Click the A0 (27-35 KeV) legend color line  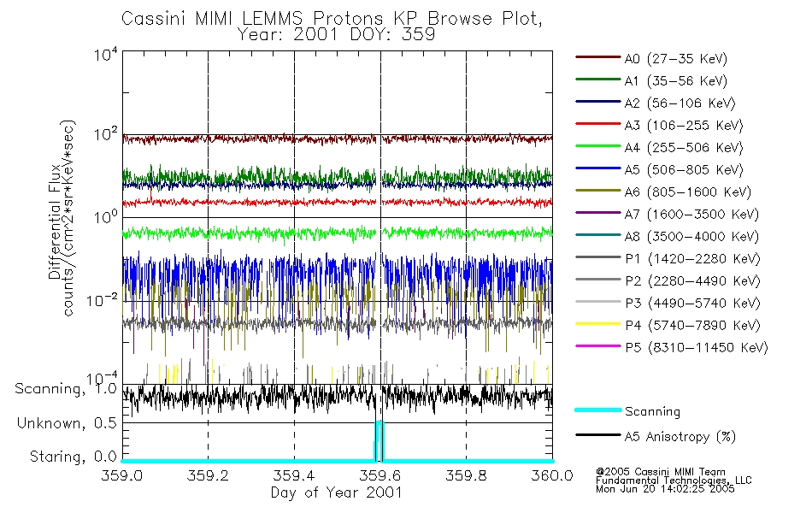598,57
